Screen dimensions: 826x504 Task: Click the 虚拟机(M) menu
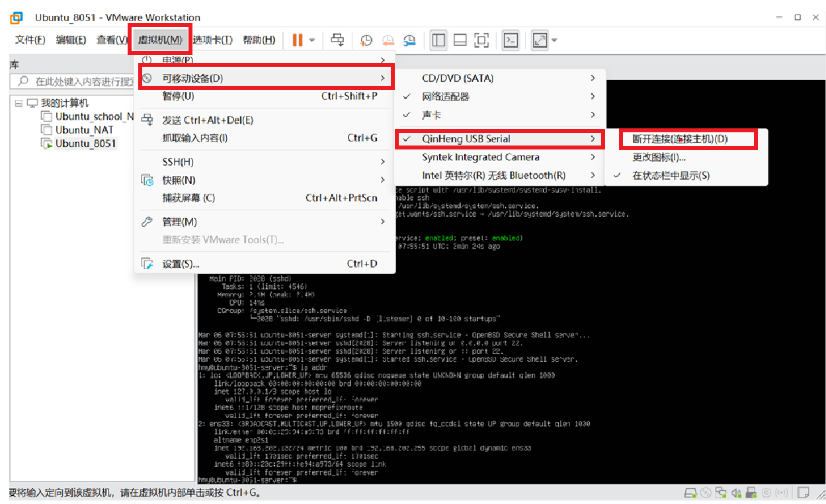(160, 40)
